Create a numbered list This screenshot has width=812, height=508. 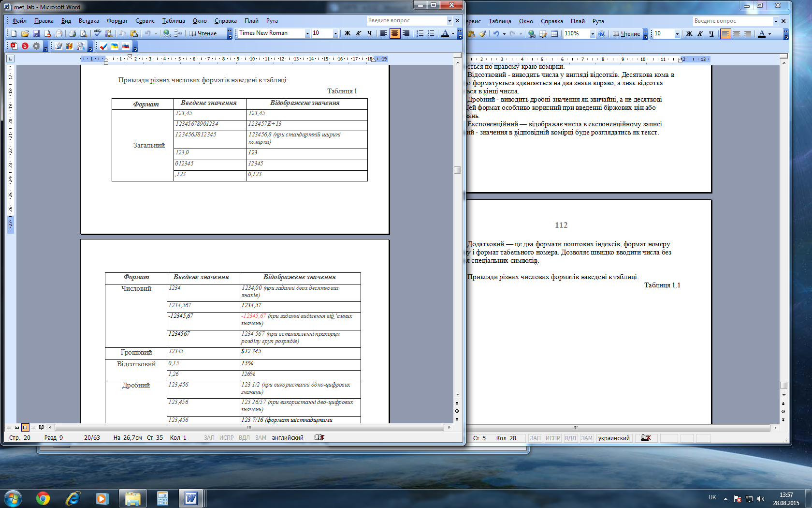[420, 33]
